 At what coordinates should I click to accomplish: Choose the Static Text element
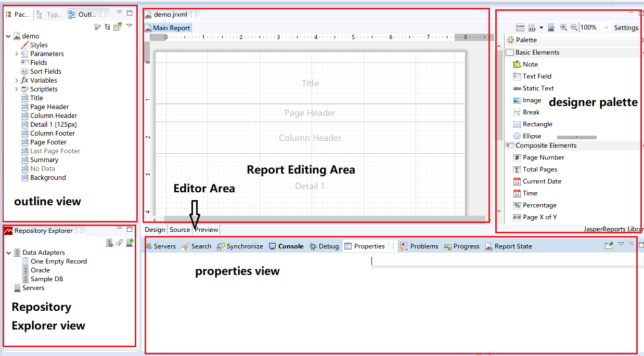click(x=533, y=88)
